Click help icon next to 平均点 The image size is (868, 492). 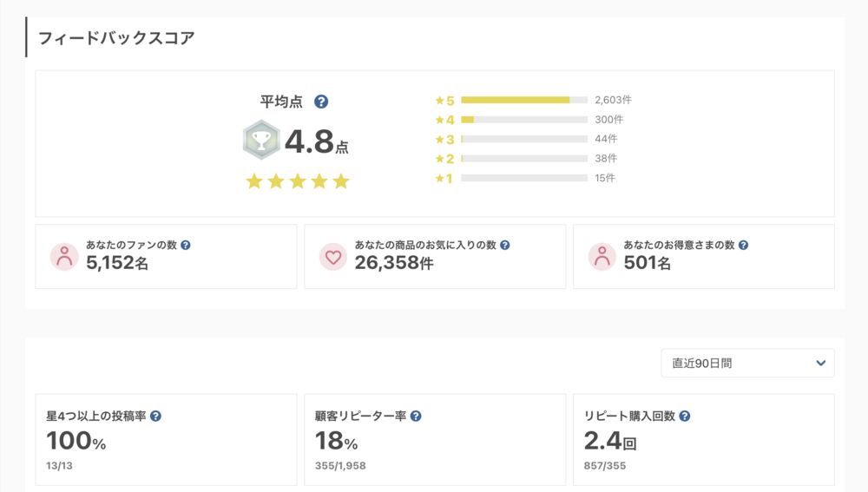coord(321,102)
